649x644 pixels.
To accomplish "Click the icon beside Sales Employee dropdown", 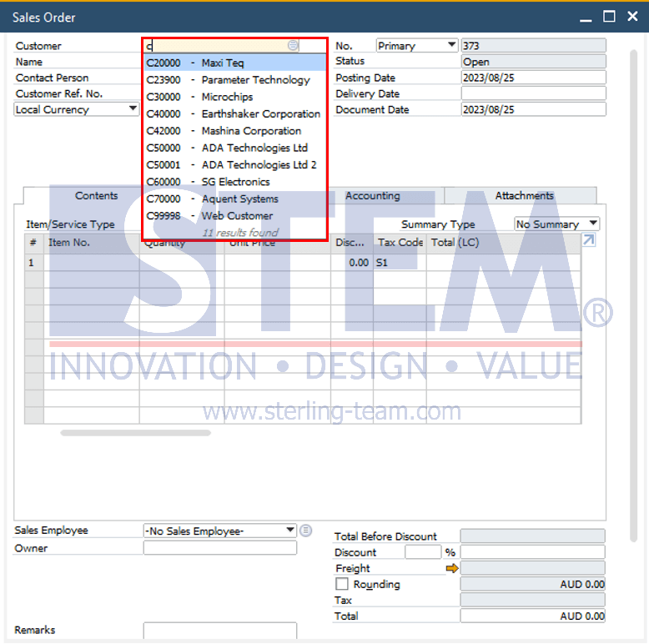I will pos(305,531).
